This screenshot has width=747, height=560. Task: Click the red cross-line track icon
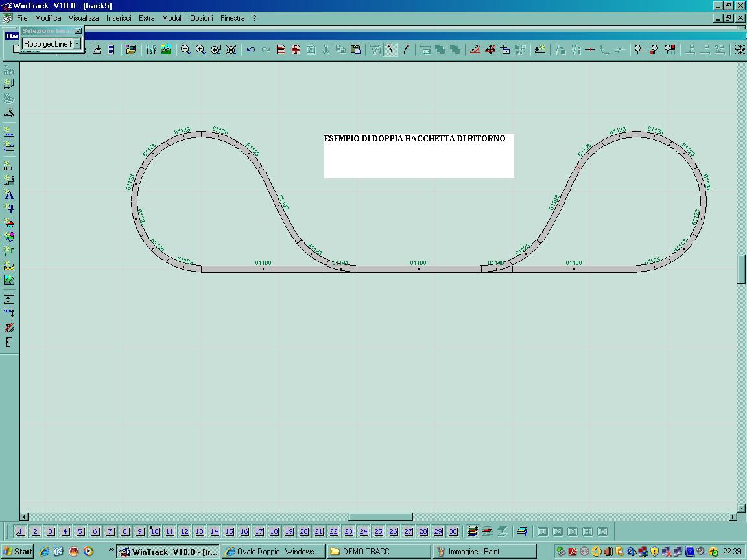(x=590, y=49)
